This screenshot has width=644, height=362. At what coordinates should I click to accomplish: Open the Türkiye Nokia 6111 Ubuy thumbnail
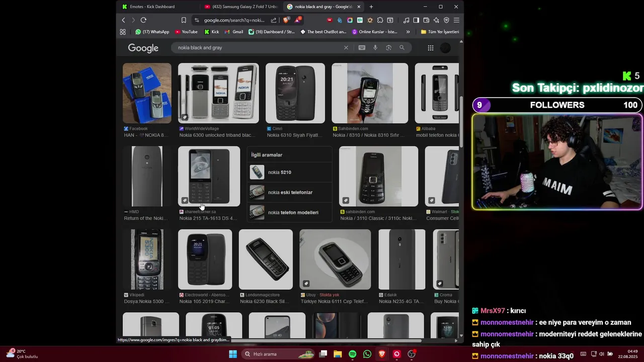click(x=335, y=259)
